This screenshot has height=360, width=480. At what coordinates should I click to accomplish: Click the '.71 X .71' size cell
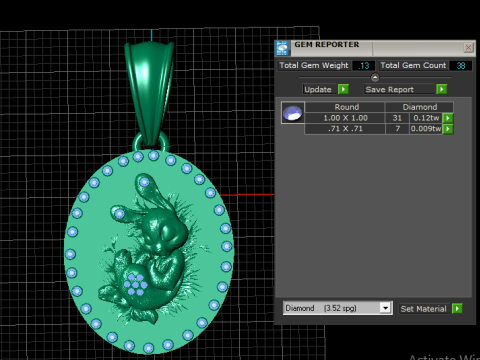tap(345, 129)
